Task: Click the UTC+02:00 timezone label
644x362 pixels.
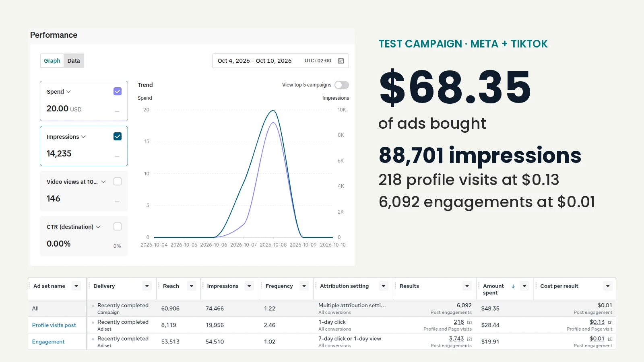Action: (318, 61)
